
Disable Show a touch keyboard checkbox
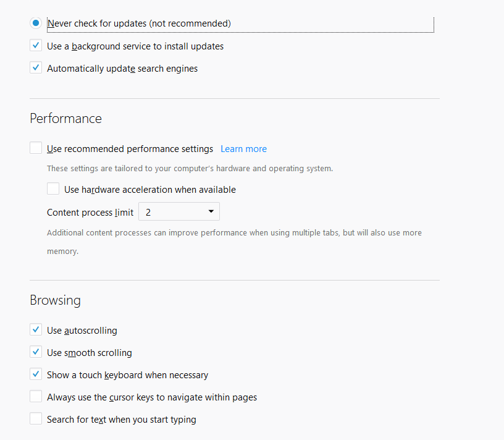[36, 374]
